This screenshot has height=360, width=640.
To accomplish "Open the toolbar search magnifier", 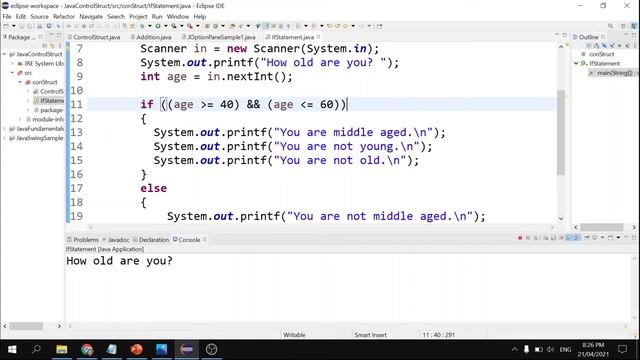I will [x=610, y=26].
